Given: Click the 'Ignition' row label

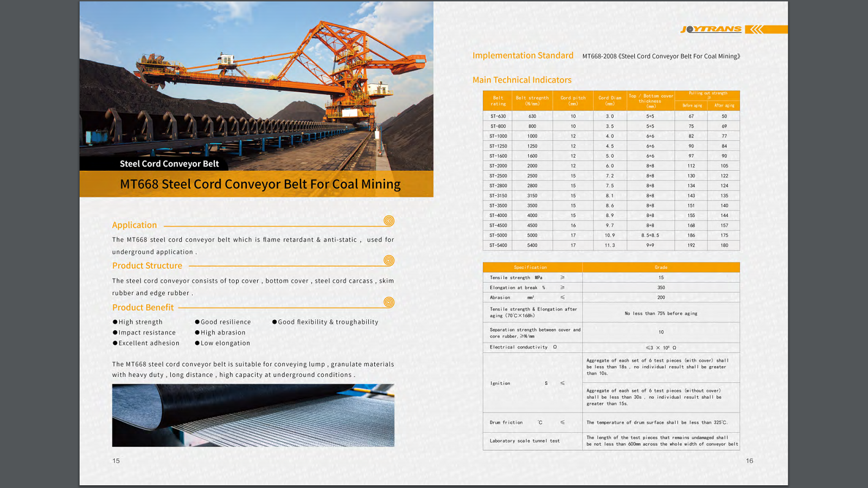Looking at the screenshot, I should click(x=500, y=383).
